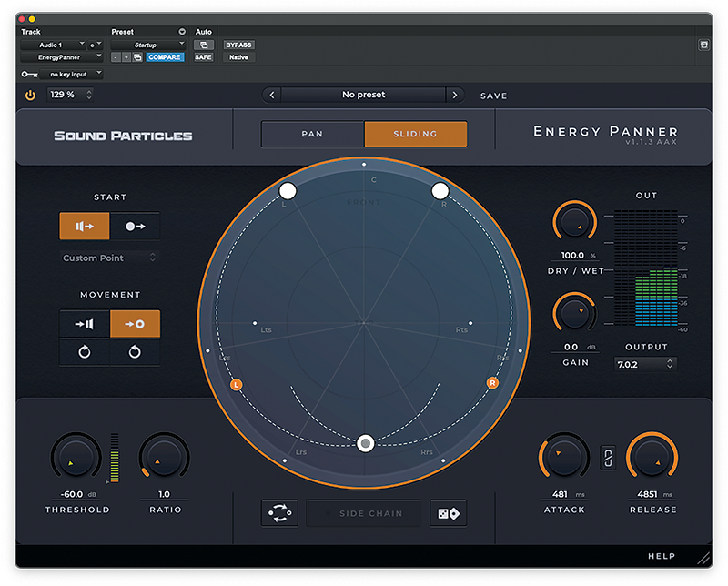The height and width of the screenshot is (586, 728).
Task: Open the 'No preset' preset selector
Action: (363, 95)
